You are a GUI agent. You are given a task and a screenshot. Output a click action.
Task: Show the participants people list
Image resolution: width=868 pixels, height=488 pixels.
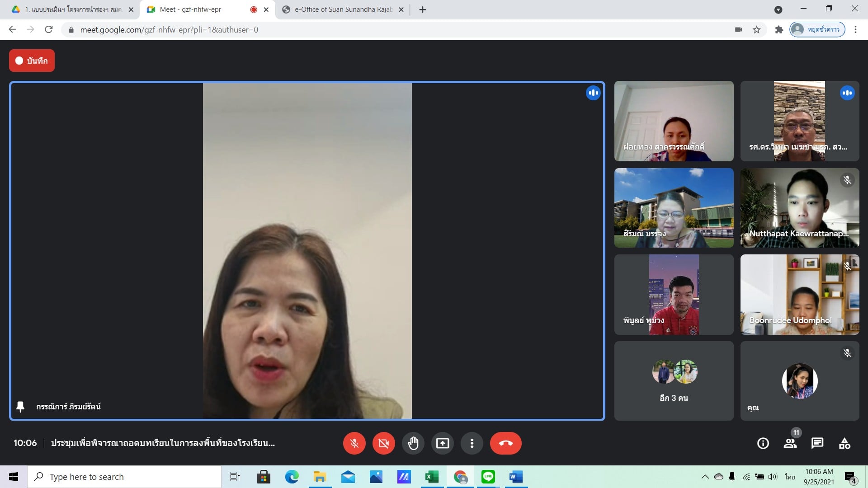[x=790, y=443]
